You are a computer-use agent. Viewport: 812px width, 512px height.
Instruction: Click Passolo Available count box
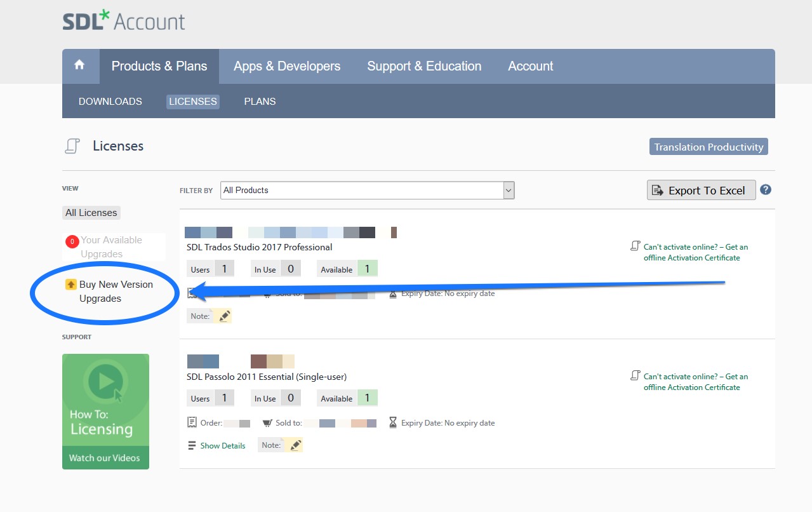tap(347, 398)
